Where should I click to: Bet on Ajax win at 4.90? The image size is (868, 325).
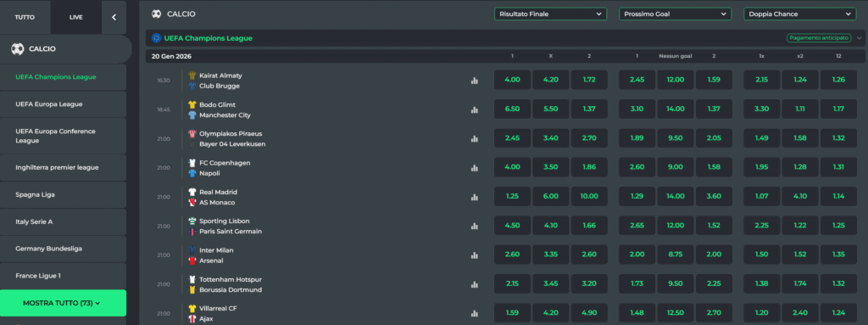coord(590,313)
